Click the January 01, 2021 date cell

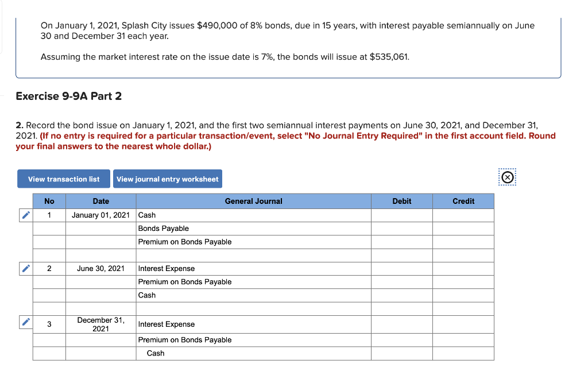pos(101,215)
